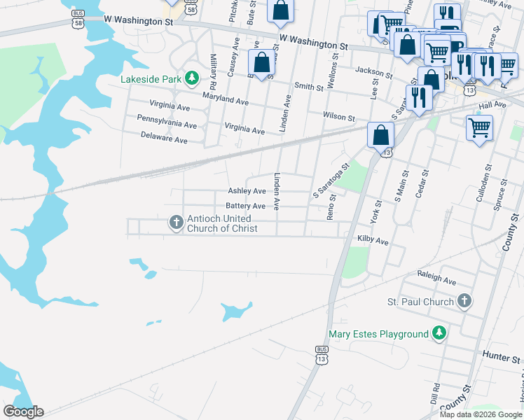Open restaurant marker next to the Wilson St label
The width and height of the screenshot is (524, 420).
click(x=419, y=99)
